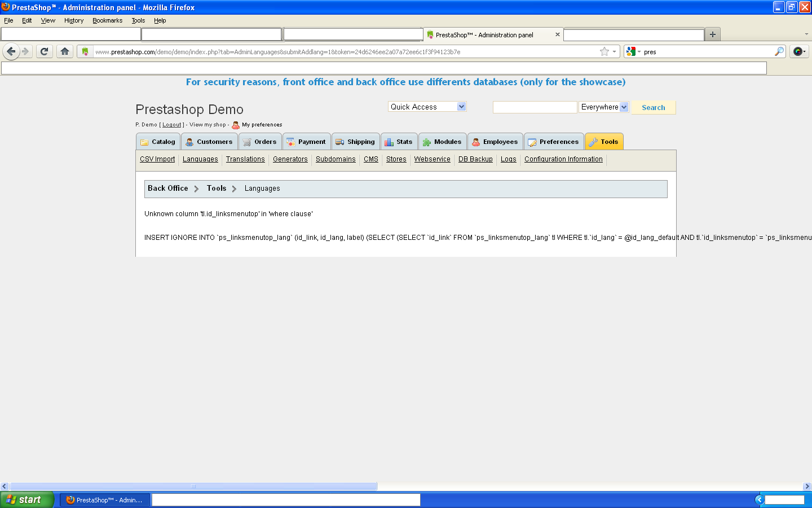Bookmark this page with the star icon
The image size is (812, 508).
click(x=604, y=51)
